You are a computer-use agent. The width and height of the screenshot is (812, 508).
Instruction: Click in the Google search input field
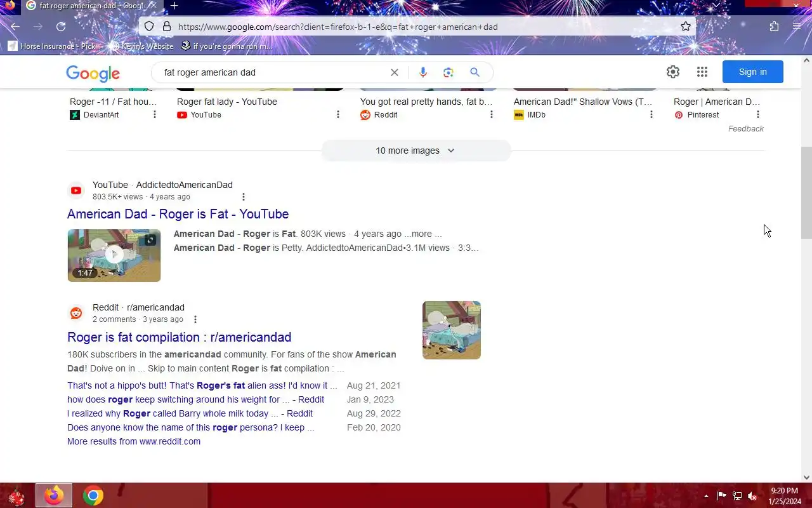coord(273,72)
